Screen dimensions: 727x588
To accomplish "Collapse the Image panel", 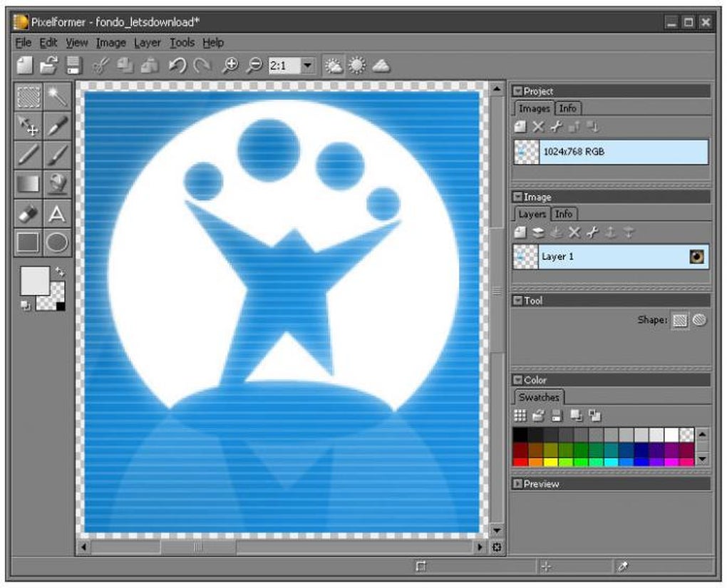I will (517, 197).
